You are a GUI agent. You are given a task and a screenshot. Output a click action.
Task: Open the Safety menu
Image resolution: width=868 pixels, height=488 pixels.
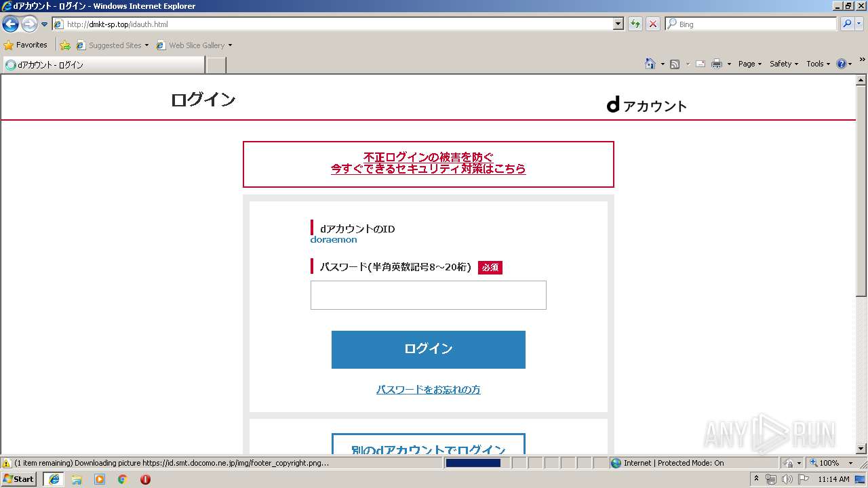(x=784, y=64)
